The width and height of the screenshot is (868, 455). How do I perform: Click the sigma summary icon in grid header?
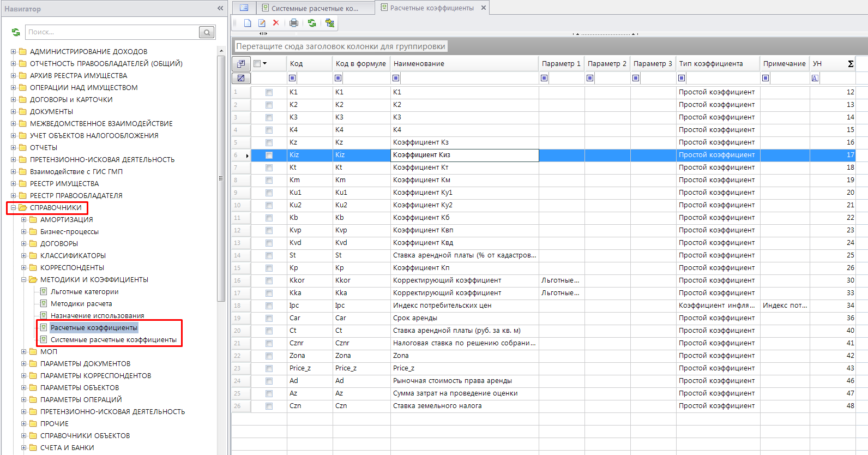[x=851, y=64]
